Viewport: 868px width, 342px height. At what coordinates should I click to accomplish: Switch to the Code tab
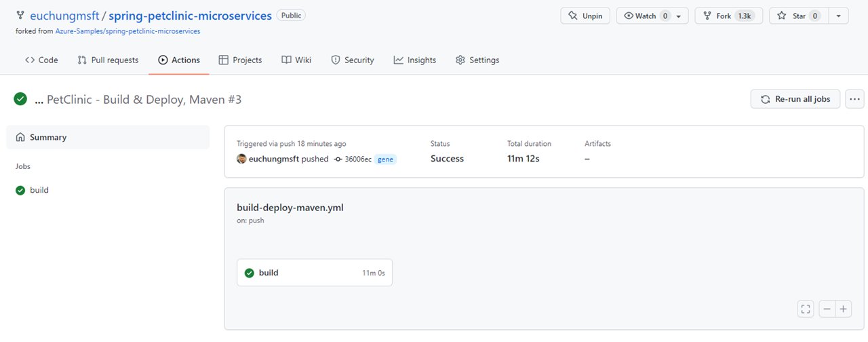(x=41, y=60)
